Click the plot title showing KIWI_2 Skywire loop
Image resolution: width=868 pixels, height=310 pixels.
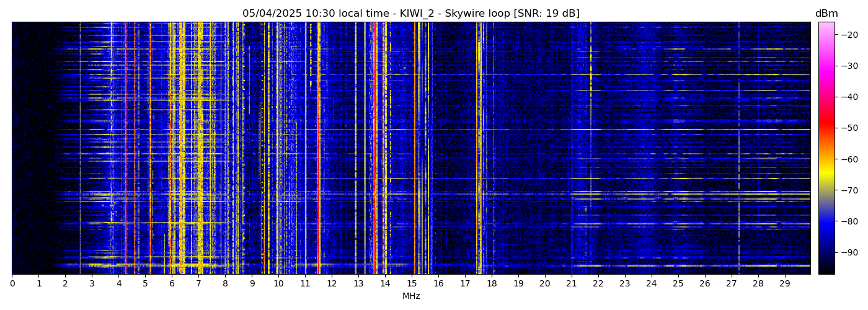pos(410,14)
